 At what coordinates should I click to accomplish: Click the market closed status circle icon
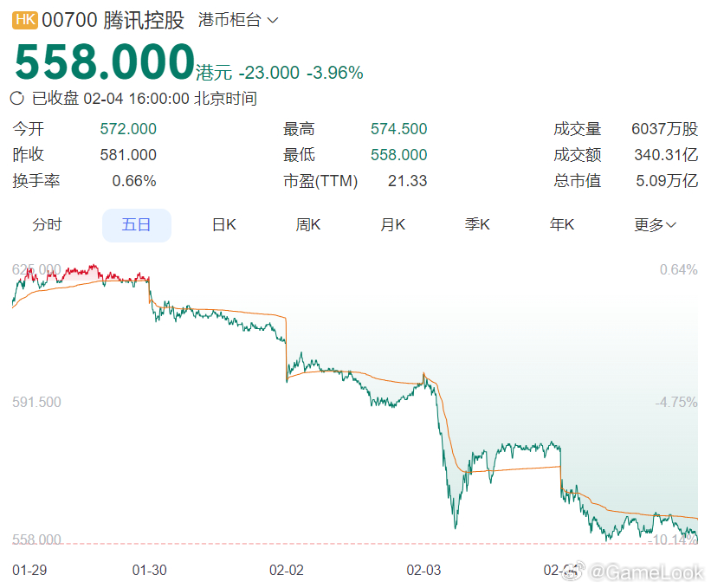pos(17,98)
